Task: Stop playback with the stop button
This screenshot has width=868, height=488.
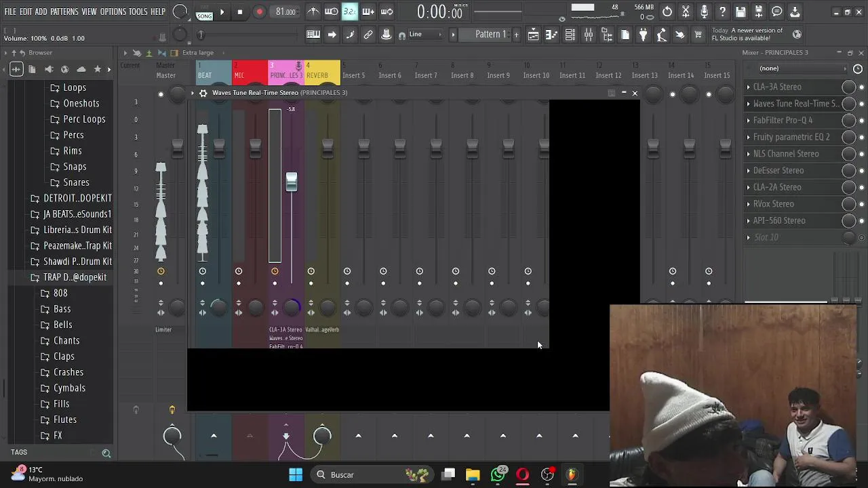Action: pyautogui.click(x=239, y=12)
